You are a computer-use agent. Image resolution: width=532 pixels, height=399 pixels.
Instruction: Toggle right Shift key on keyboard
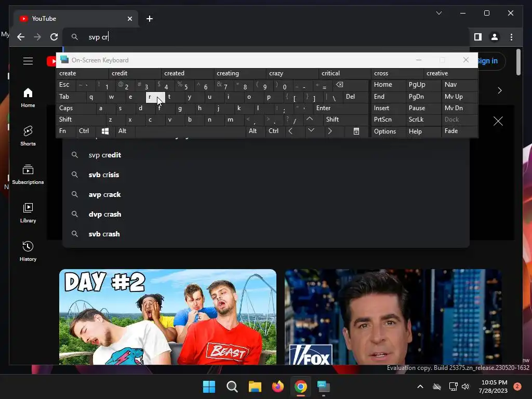345,119
